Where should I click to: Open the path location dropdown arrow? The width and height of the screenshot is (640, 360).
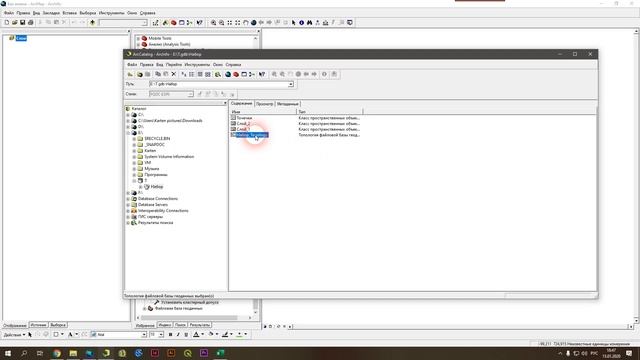point(291,84)
